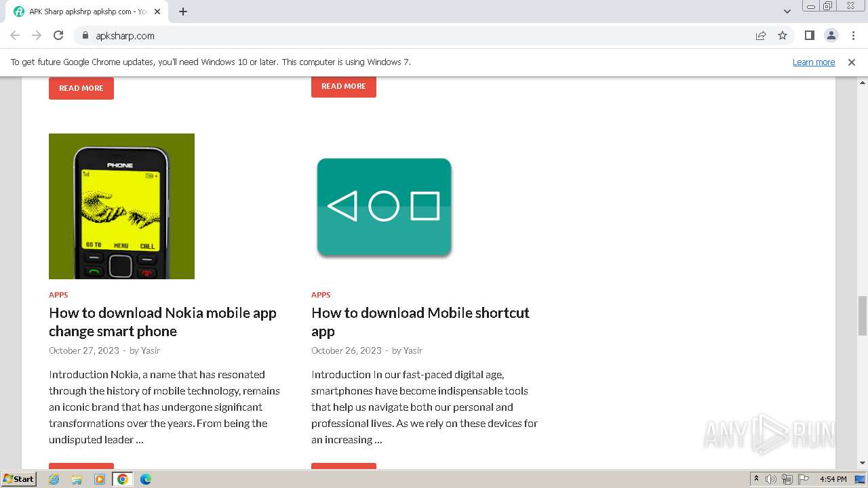Bookmark this tab with star icon
The image size is (868, 488).
click(x=783, y=35)
